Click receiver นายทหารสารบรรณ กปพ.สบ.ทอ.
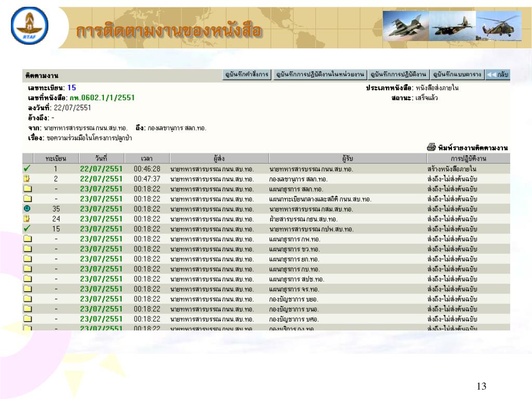The height and width of the screenshot is (399, 532). tap(311, 229)
